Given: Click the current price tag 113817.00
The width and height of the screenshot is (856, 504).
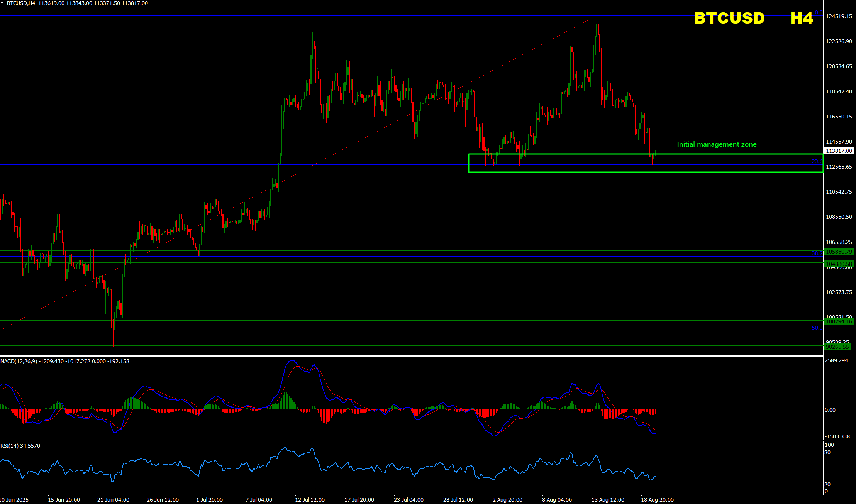Looking at the screenshot, I should tap(839, 151).
